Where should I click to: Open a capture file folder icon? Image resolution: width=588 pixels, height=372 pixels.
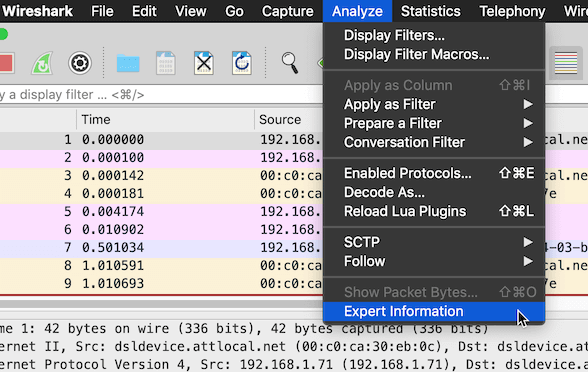[128, 63]
